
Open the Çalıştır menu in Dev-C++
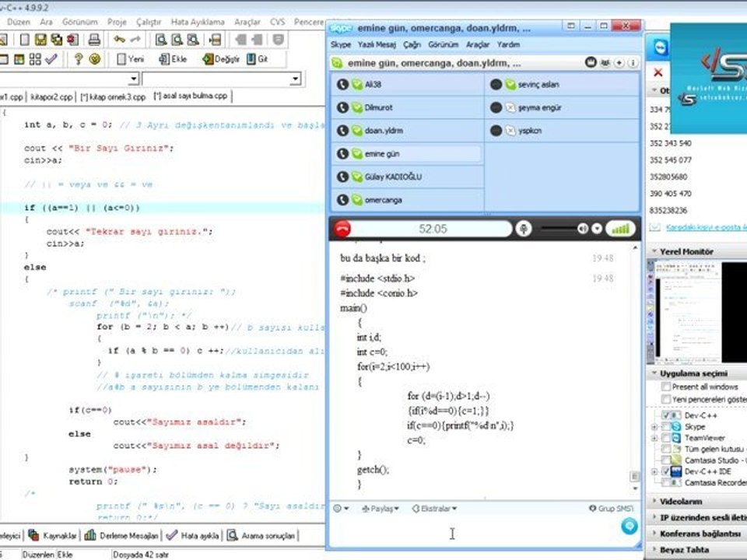pos(149,22)
